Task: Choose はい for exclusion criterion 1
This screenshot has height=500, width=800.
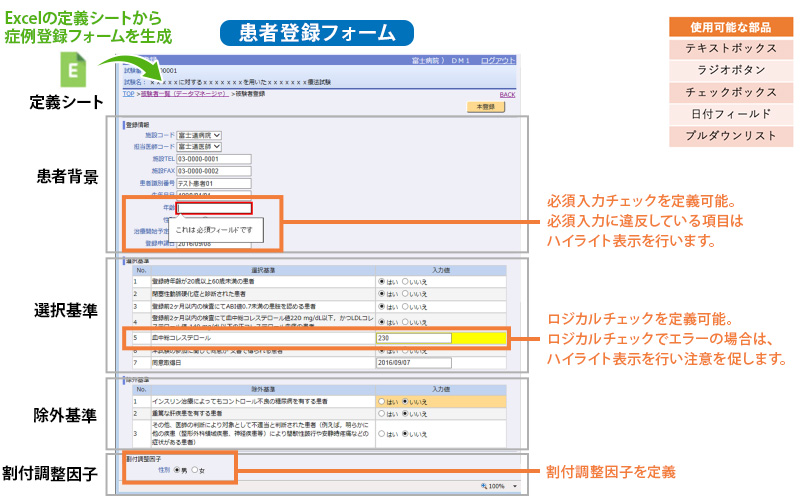Action: coord(381,401)
